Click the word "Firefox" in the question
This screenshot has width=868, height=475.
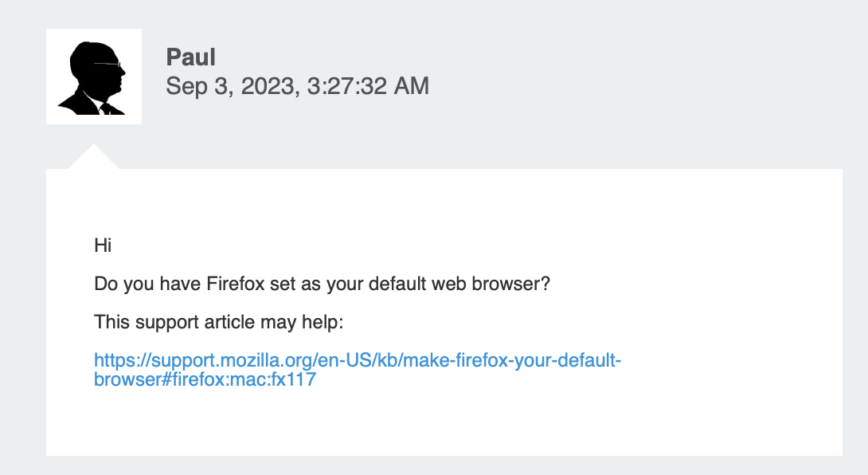click(x=239, y=284)
